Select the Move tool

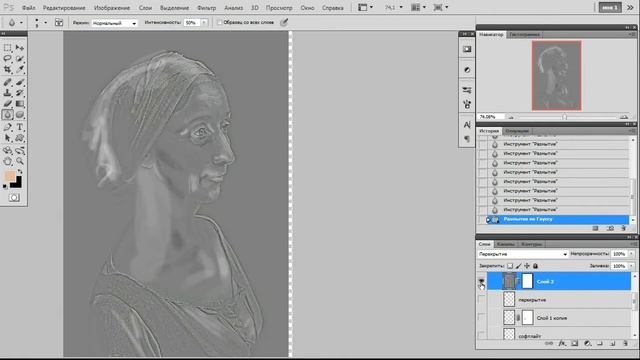tap(20, 48)
